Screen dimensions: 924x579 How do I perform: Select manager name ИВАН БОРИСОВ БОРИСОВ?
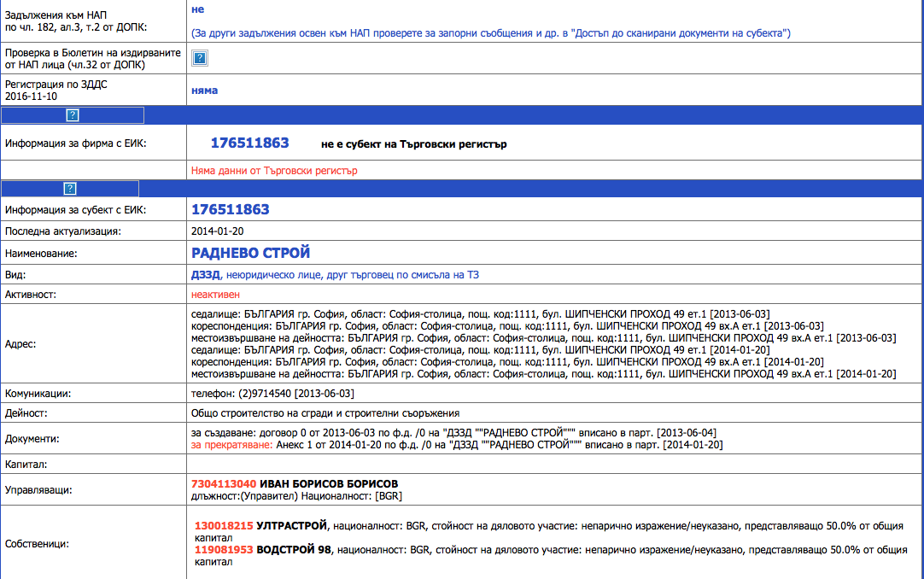pyautogui.click(x=329, y=483)
